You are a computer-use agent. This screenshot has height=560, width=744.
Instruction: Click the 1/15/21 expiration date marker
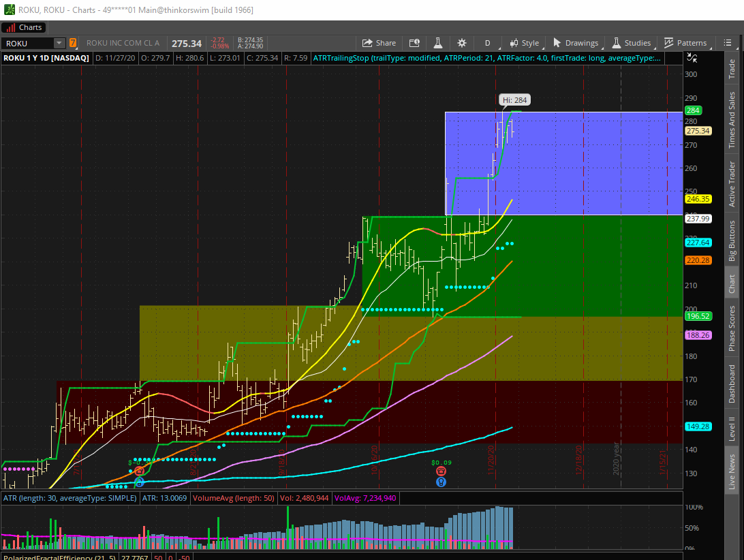663,462
